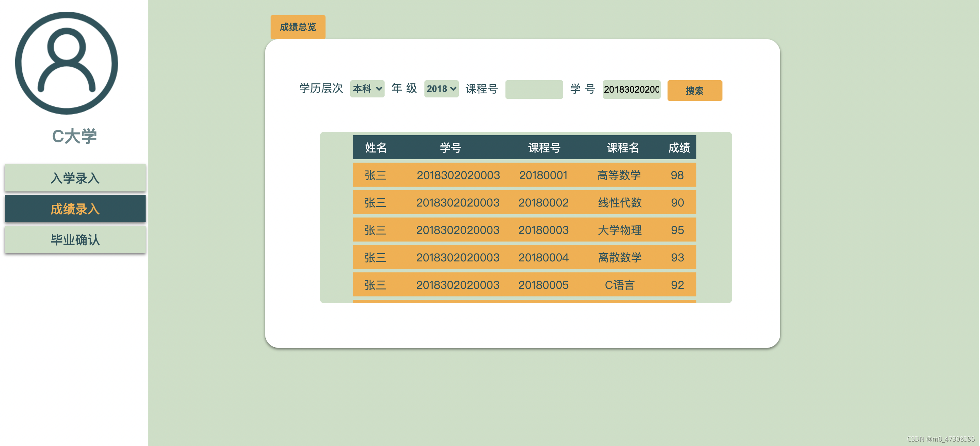
Task: Click the 学号 table column header
Action: pos(451,148)
